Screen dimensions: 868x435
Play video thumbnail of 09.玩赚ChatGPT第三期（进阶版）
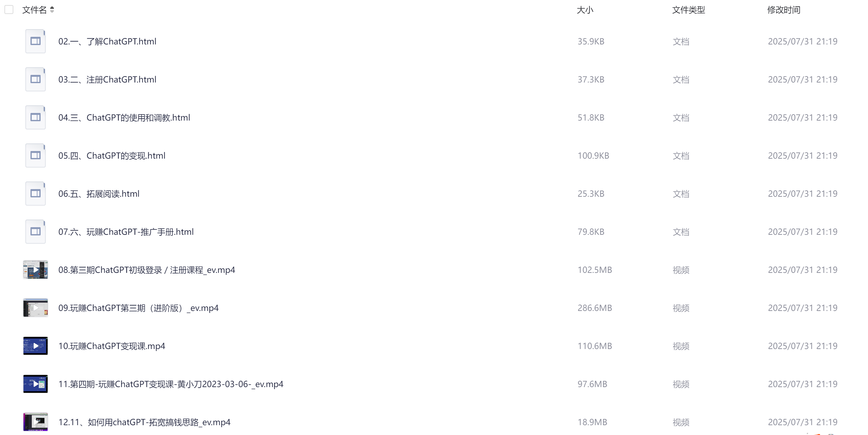(35, 308)
